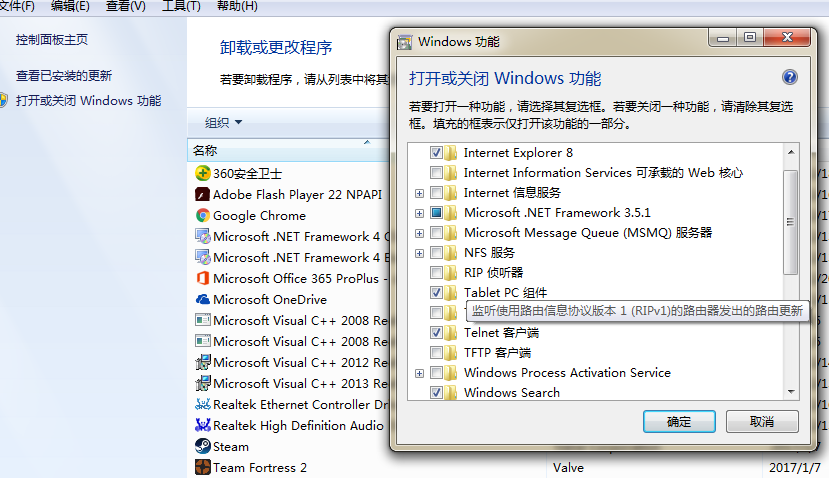
Task: Click the feature list scroll down arrow
Action: click(791, 392)
